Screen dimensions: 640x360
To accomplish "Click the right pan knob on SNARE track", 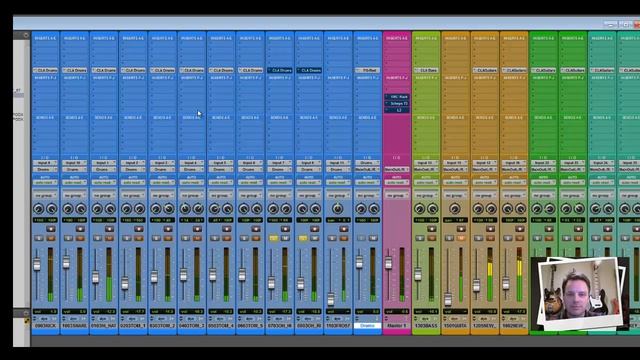I will 81,209.
